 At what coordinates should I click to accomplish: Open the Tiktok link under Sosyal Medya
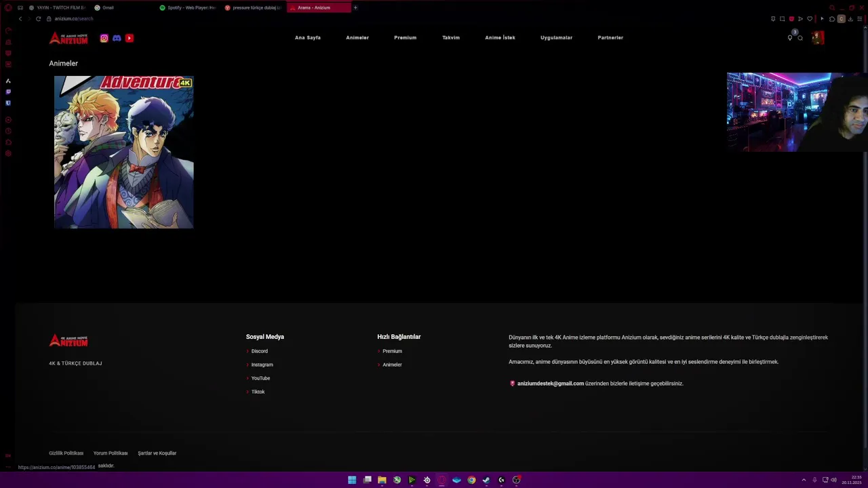pyautogui.click(x=258, y=392)
